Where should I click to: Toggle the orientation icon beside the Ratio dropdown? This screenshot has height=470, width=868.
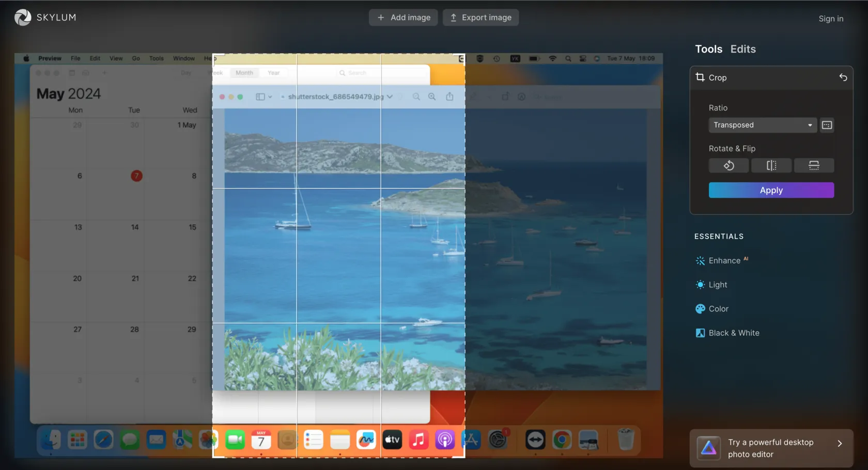pos(827,125)
